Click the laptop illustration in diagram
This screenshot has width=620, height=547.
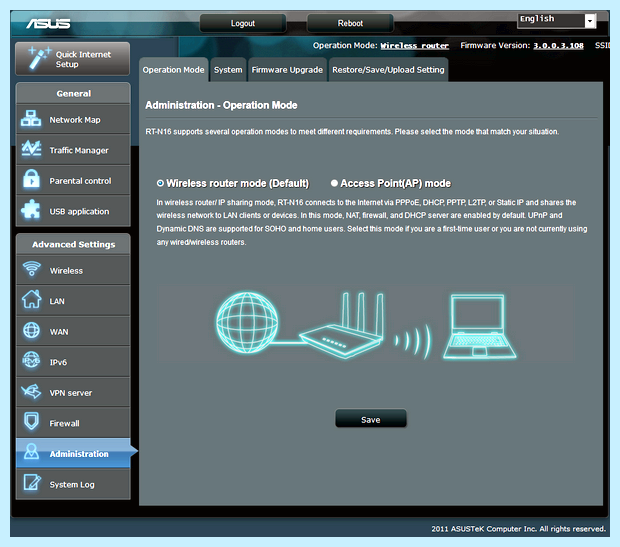479,326
